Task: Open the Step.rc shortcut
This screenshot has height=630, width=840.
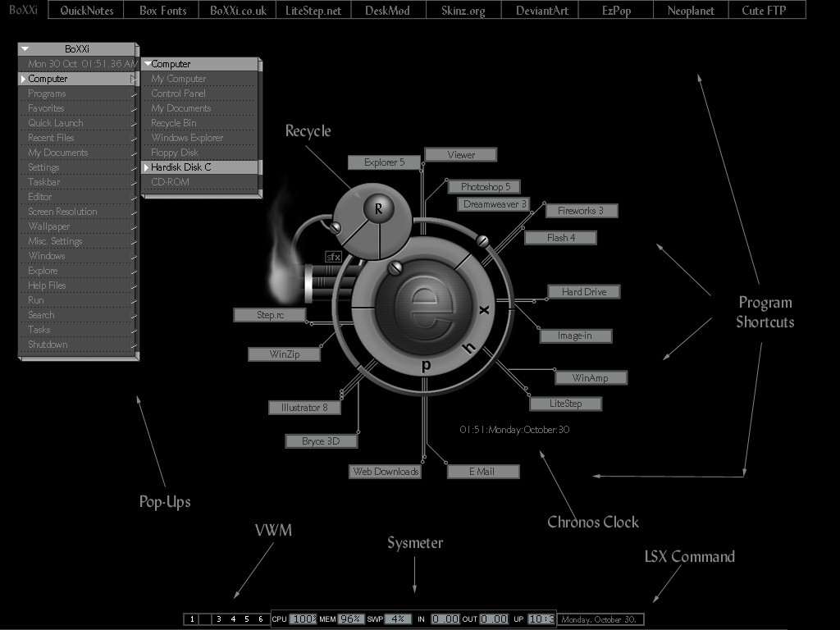Action: [x=270, y=315]
